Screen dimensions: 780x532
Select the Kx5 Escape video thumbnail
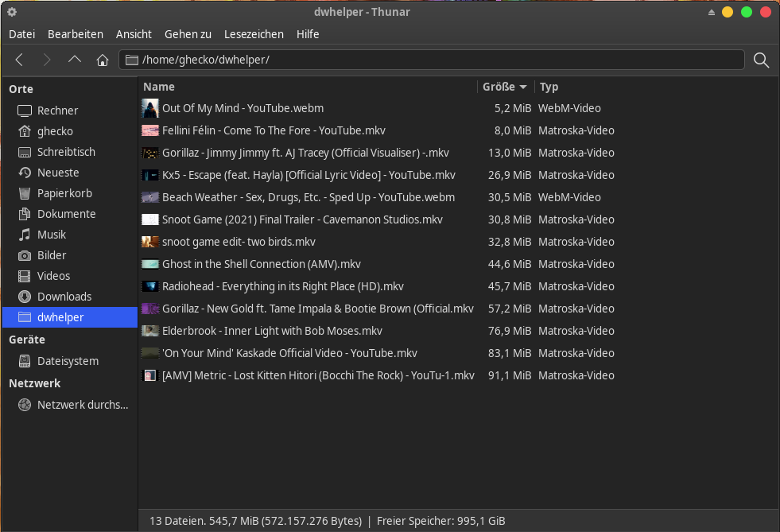coord(149,175)
